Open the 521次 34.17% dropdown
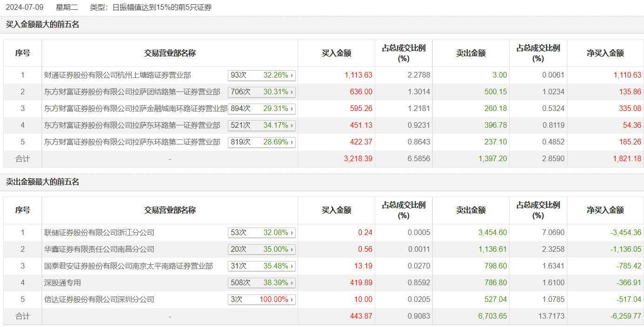The width and height of the screenshot is (644, 327). [262, 125]
